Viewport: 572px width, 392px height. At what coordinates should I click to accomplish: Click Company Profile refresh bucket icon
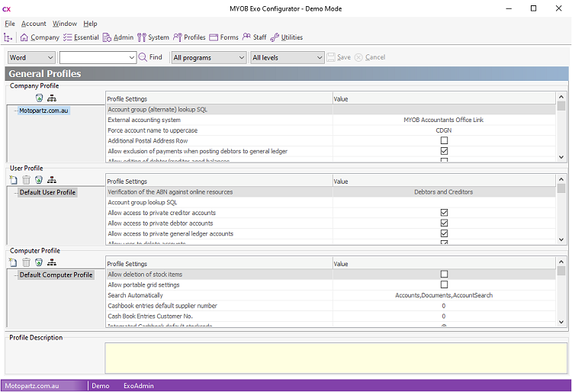(x=40, y=98)
